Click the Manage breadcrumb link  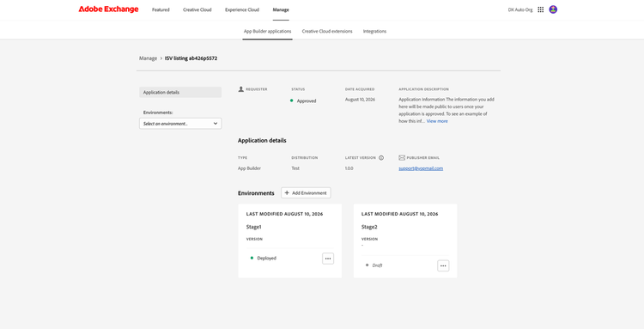148,58
